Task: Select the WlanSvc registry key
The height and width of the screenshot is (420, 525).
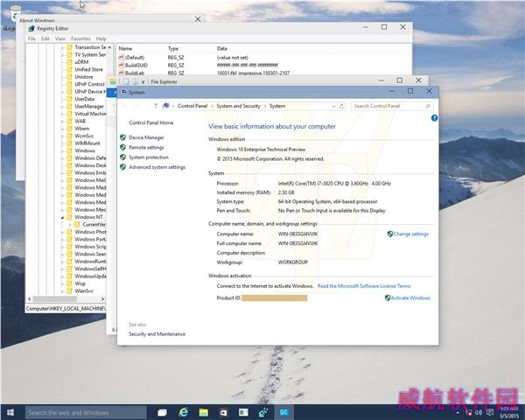Action: click(x=84, y=291)
